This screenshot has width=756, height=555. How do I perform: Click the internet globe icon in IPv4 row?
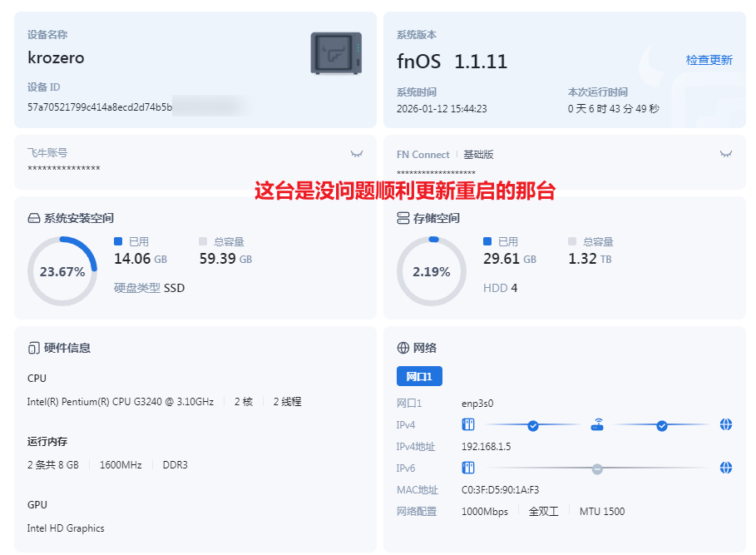pyautogui.click(x=725, y=425)
